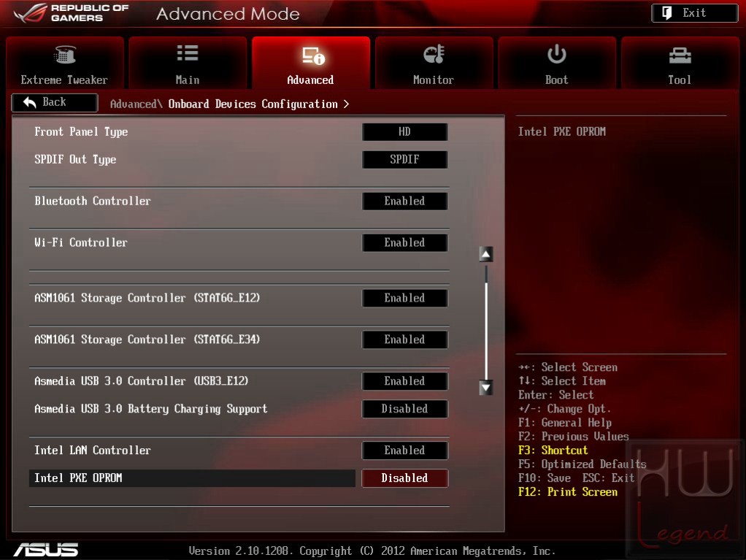Screen dimensions: 746x560
Task: Click the Version 2.10.1208 copyright text
Action: coord(372,551)
